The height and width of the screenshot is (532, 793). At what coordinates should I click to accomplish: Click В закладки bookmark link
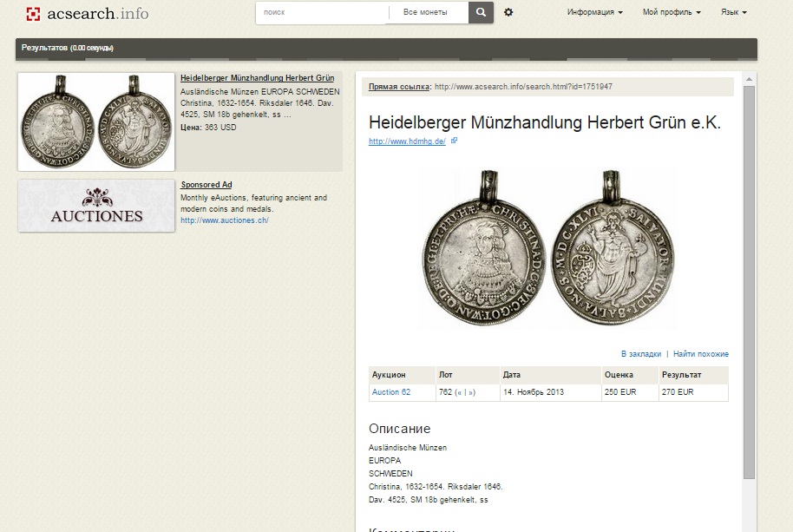pos(641,354)
